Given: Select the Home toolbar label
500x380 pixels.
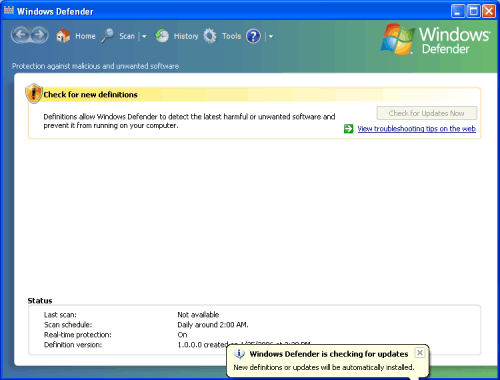Looking at the screenshot, I should (85, 36).
